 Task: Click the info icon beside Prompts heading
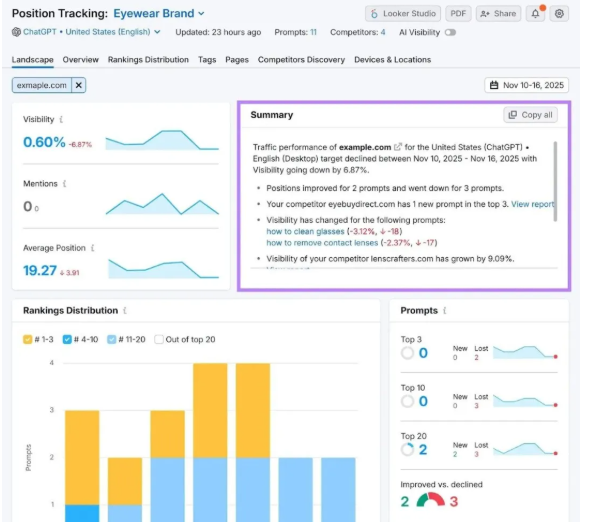(443, 311)
